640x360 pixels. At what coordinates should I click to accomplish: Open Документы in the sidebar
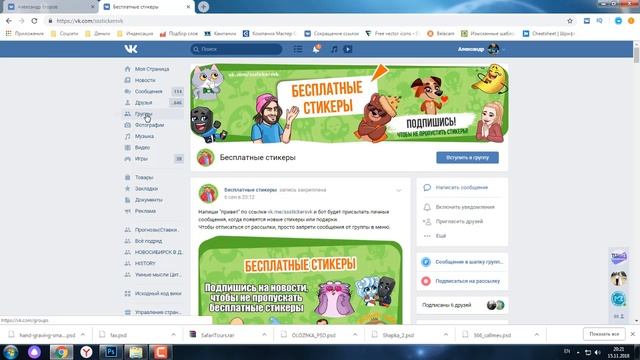(149, 200)
